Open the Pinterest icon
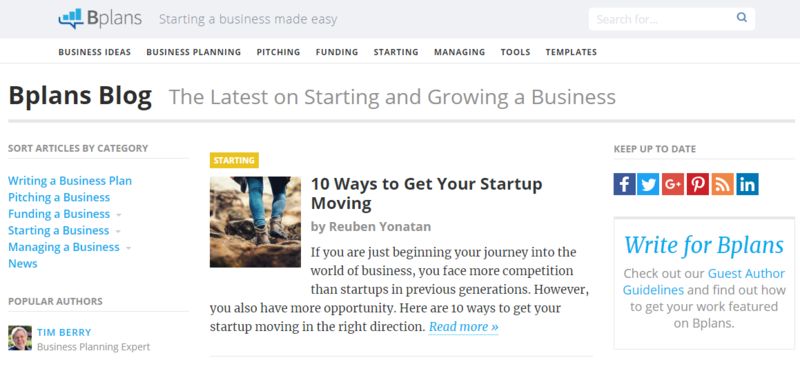 pyautogui.click(x=697, y=184)
